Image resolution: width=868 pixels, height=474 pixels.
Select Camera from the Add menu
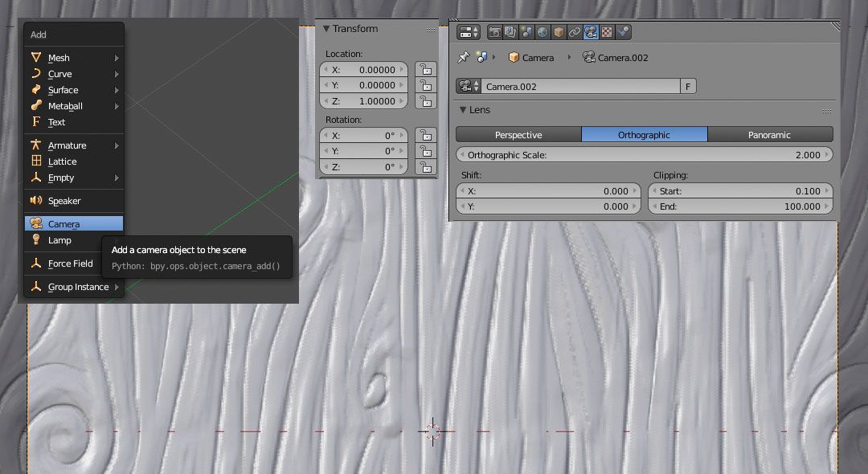pos(64,223)
